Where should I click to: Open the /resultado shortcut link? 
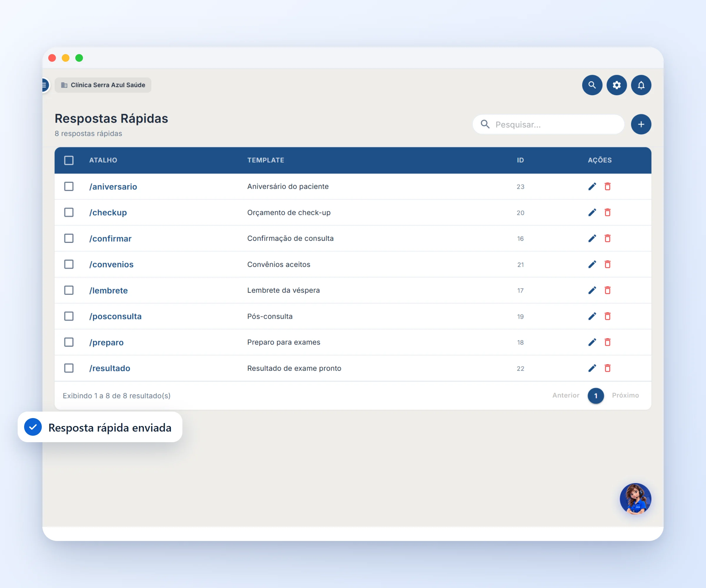coord(110,368)
